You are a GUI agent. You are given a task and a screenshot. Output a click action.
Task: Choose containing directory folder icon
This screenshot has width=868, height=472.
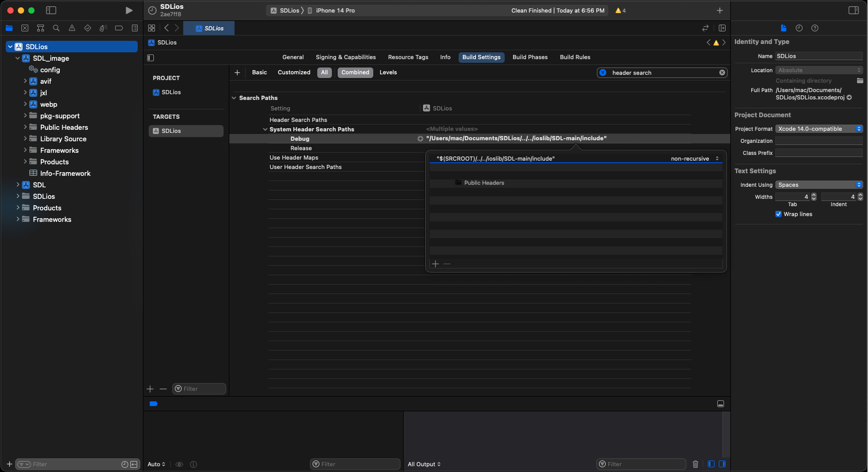(860, 81)
